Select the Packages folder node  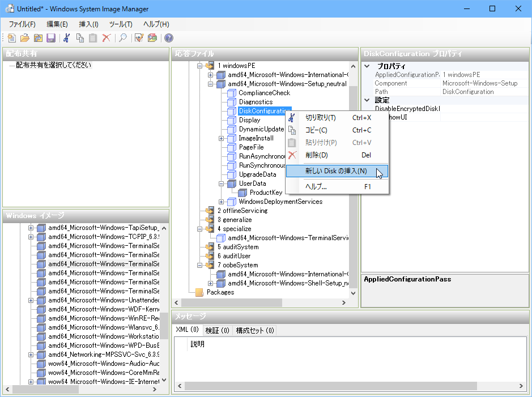pos(220,292)
